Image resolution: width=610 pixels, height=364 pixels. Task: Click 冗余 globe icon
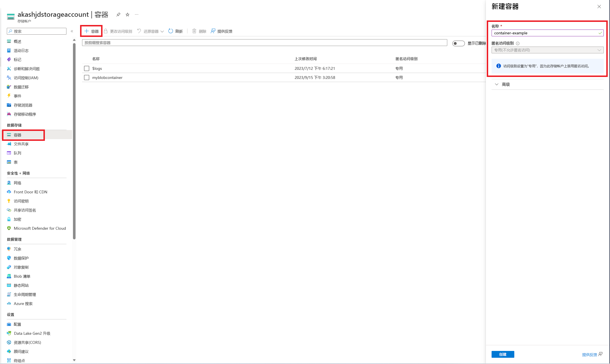coord(9,249)
